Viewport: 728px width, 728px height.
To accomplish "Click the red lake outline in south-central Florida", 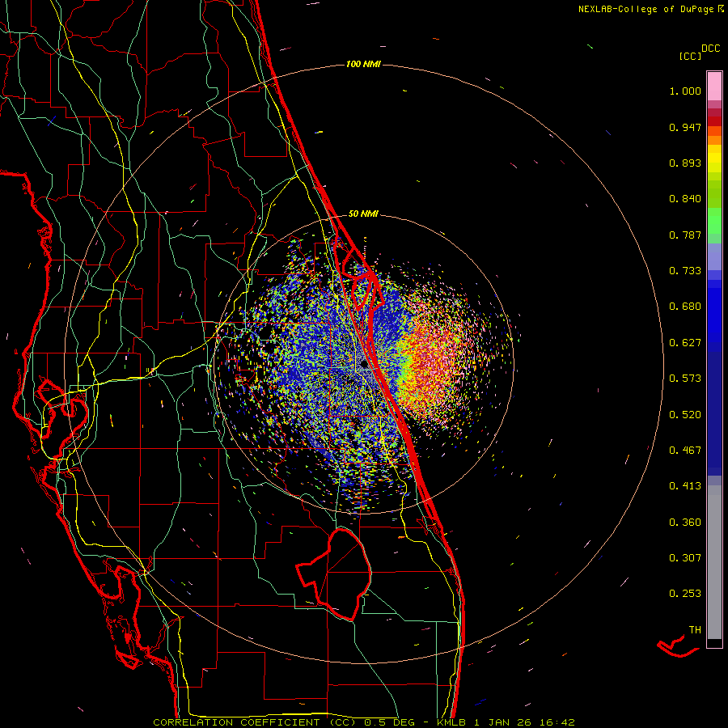I will pos(334,574).
